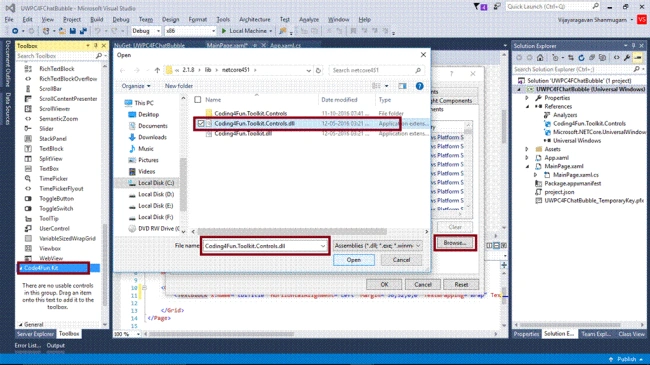Click the Up folder arrow in Open dialog
650x365 pixels.
pos(157,70)
